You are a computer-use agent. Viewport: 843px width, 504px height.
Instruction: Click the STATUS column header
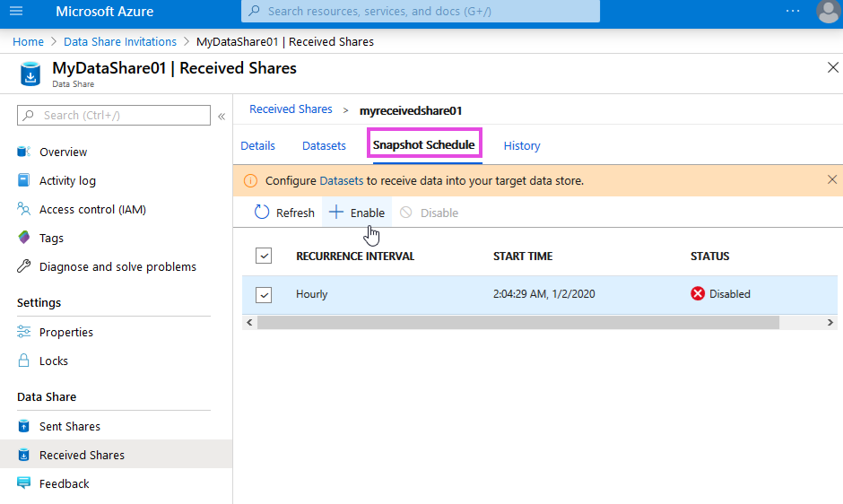(709, 256)
